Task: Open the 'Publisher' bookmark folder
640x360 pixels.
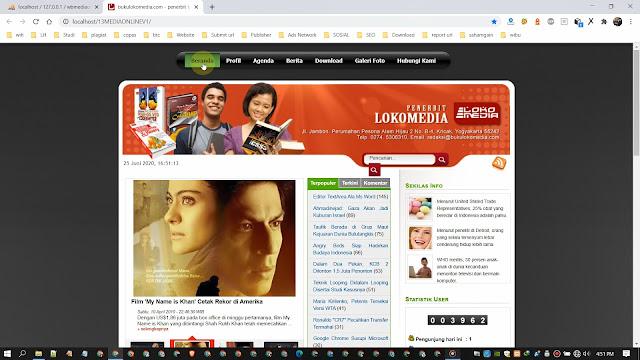Action: point(257,35)
